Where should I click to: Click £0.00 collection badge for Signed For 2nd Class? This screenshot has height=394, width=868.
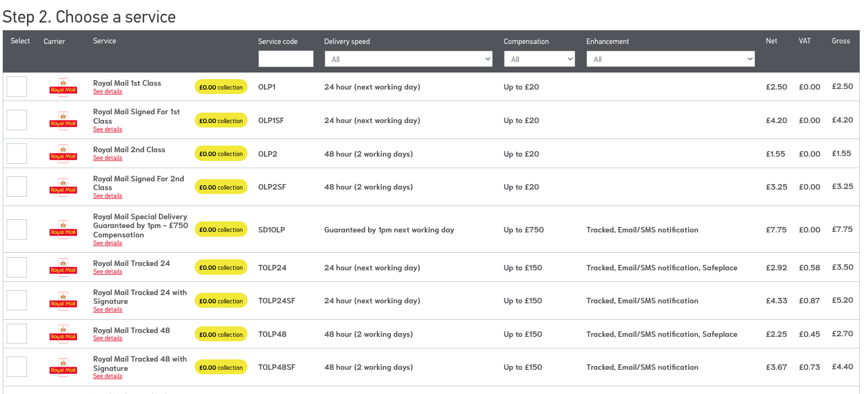tap(221, 187)
